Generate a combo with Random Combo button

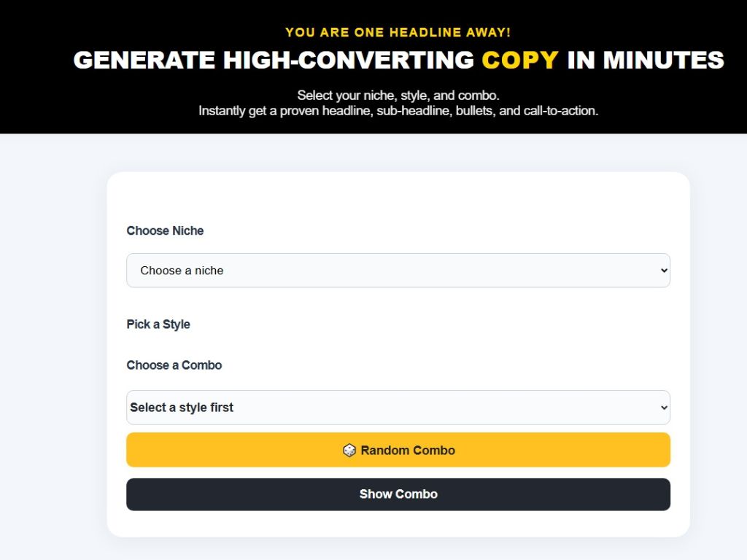point(398,450)
